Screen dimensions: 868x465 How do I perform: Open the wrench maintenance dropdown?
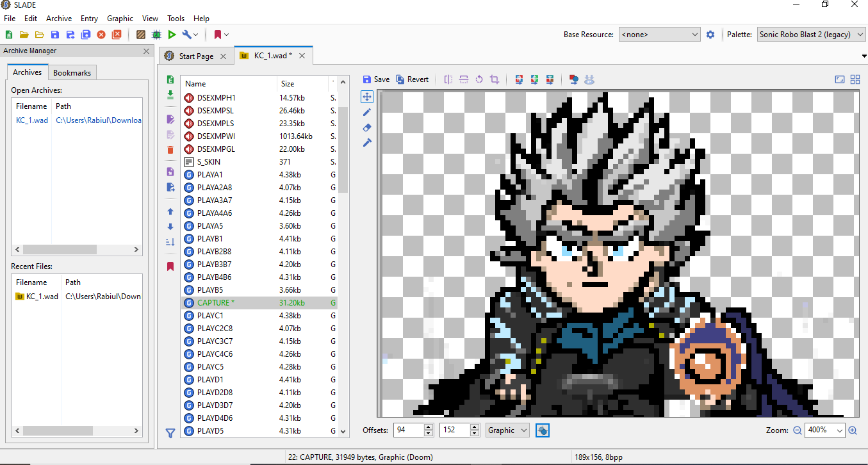(190, 35)
